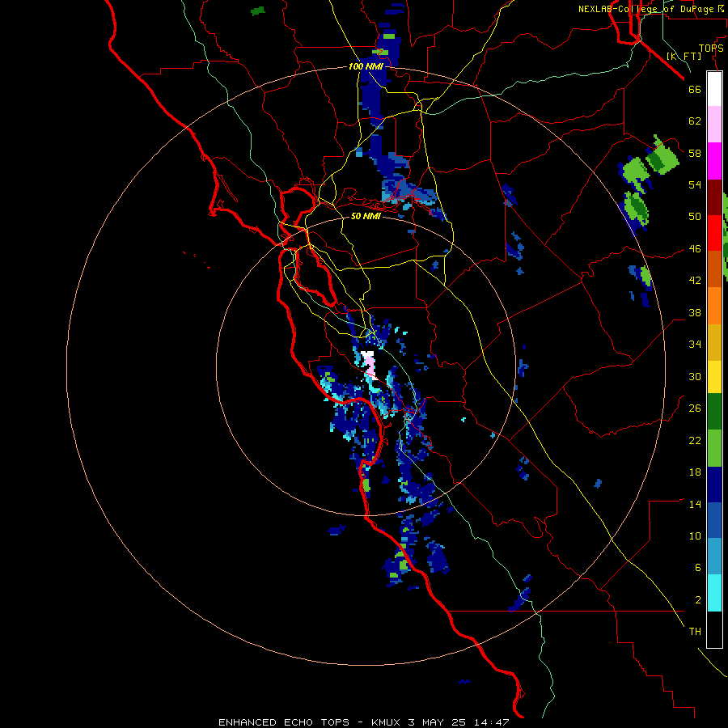
Task: Click the '42' legend value
Action: click(x=695, y=281)
